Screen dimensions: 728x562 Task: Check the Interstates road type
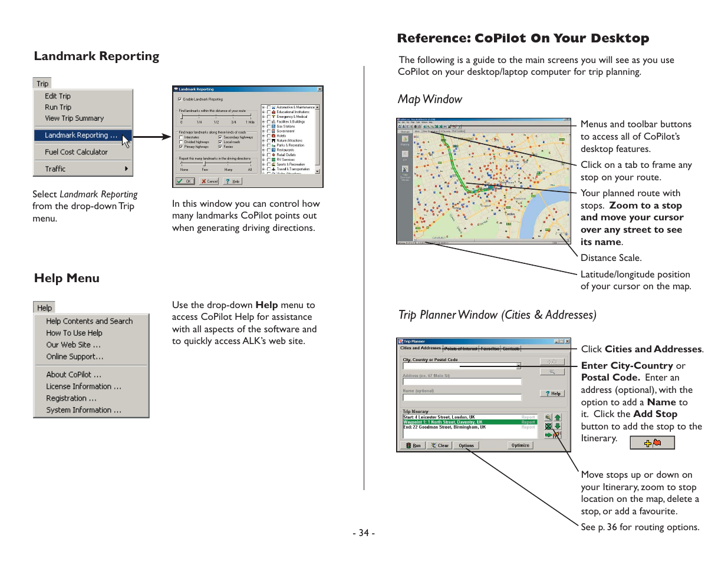[181, 137]
